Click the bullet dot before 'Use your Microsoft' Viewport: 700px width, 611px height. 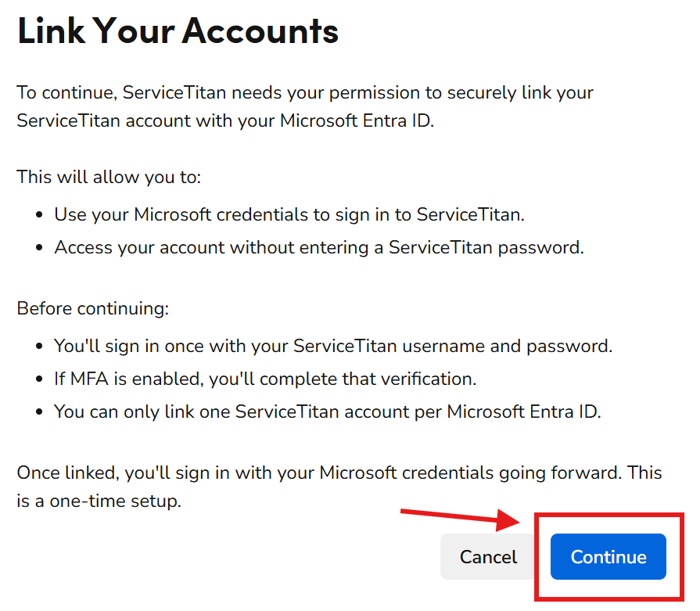(39, 215)
